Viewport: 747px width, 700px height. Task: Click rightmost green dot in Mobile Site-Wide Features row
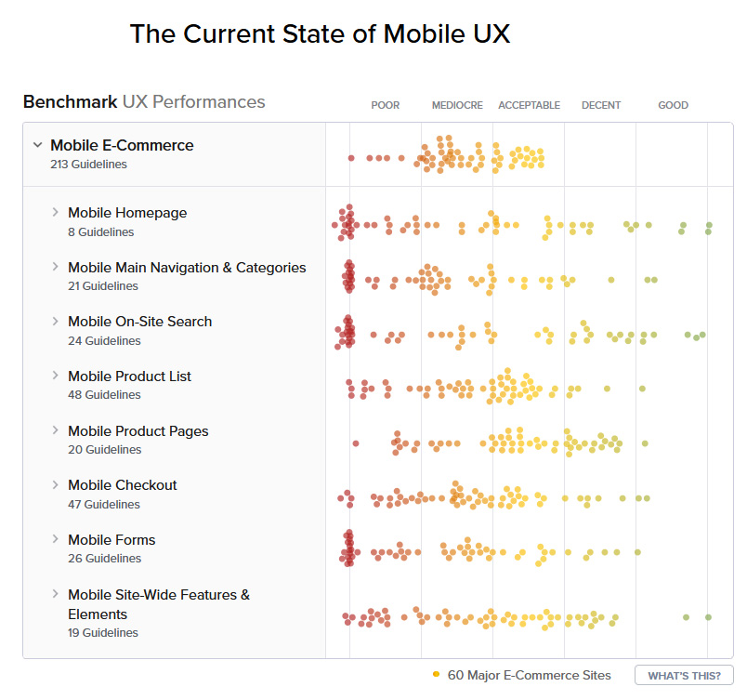coord(708,617)
